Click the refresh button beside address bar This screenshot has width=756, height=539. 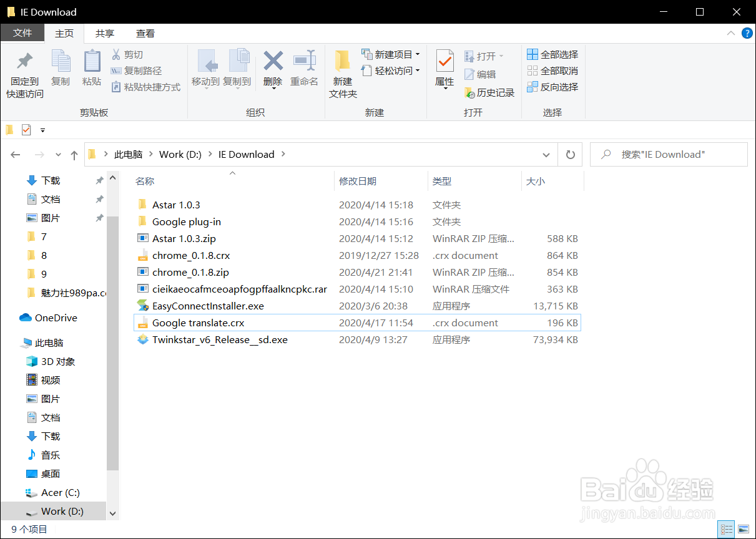click(x=570, y=155)
